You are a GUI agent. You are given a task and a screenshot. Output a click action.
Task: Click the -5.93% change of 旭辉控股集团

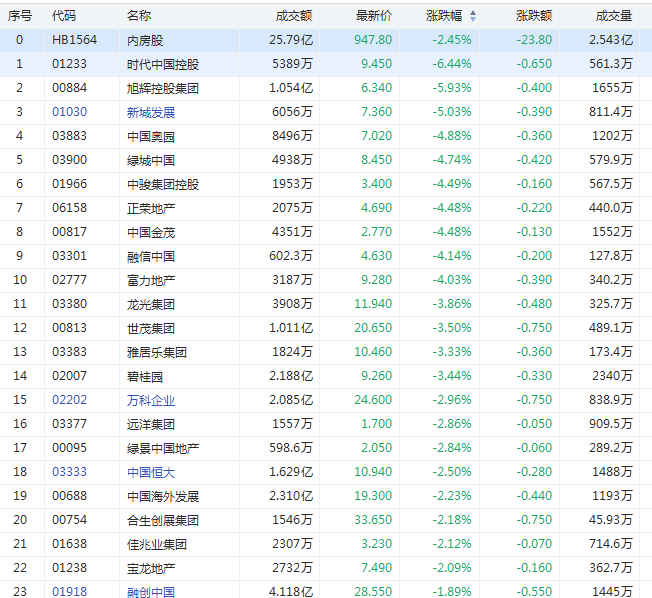(452, 88)
